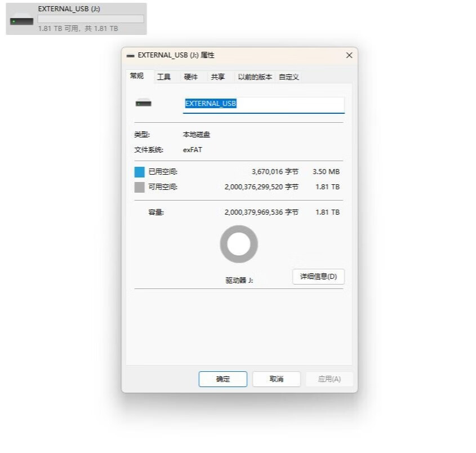
Task: Click the small drive icon in dialog title bar
Action: (x=131, y=56)
